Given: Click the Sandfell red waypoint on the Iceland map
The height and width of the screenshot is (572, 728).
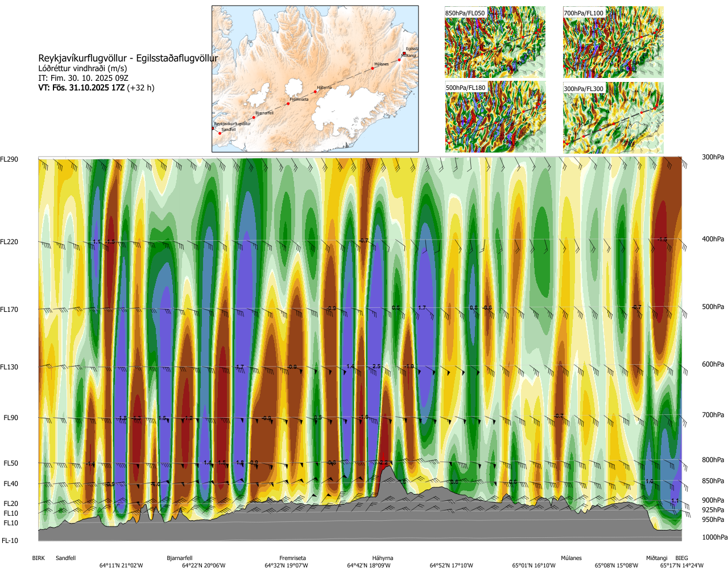Looking at the screenshot, I should [220, 133].
